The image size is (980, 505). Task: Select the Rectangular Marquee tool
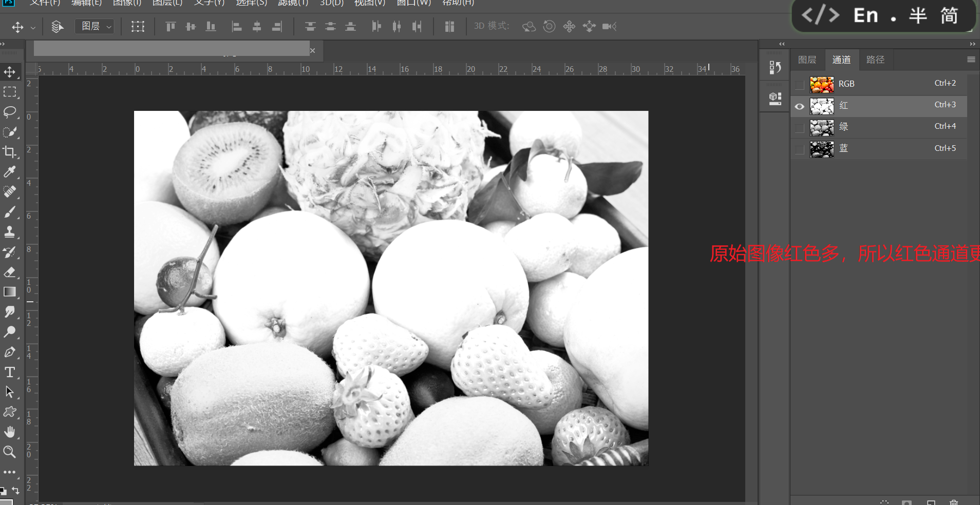[10, 92]
